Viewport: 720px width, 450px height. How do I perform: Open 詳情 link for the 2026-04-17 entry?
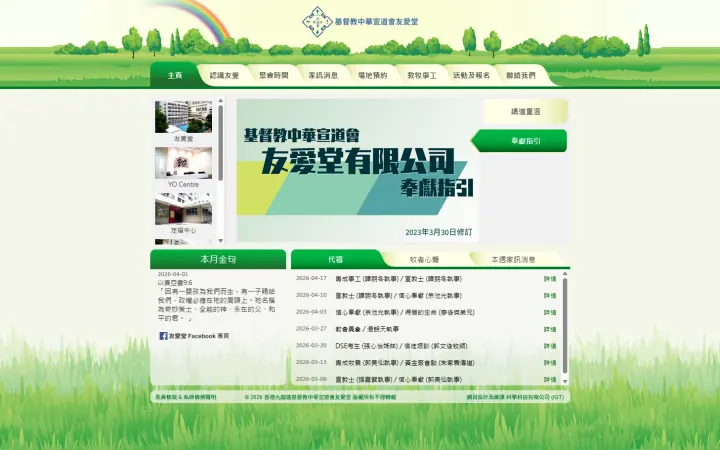[550, 279]
